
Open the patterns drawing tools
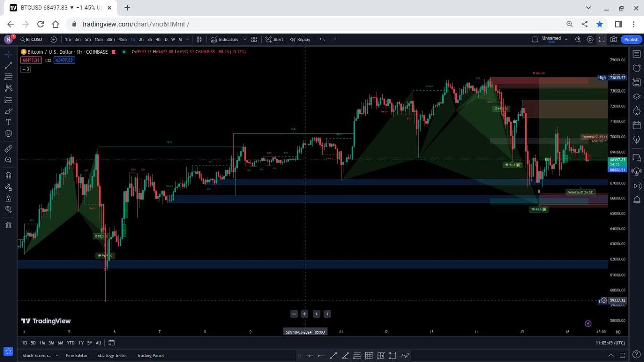point(8,88)
